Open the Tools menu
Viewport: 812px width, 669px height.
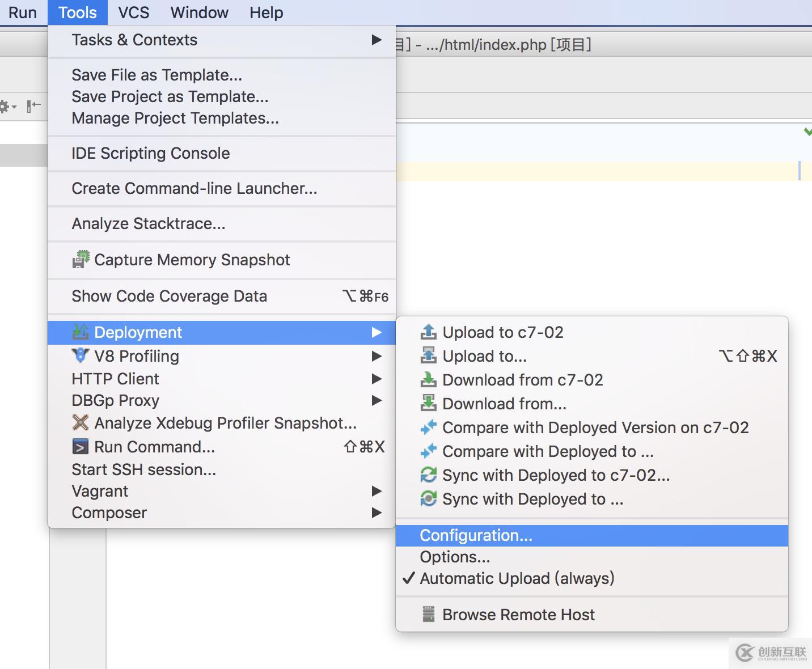[x=78, y=12]
